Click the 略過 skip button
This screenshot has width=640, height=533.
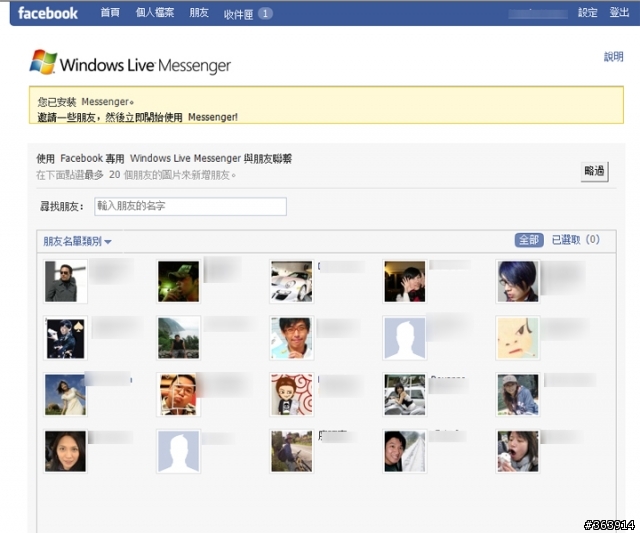tap(594, 171)
